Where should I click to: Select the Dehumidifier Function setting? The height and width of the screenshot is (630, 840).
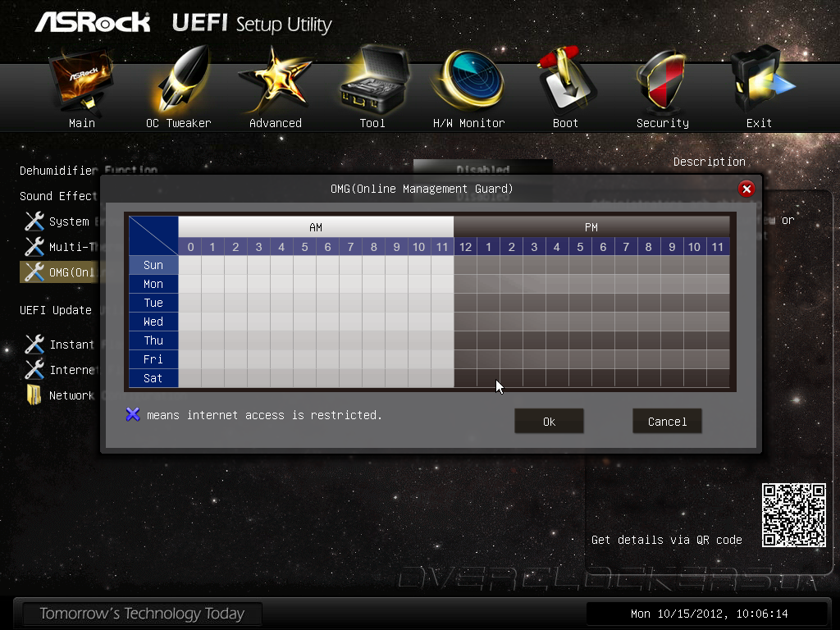(x=89, y=171)
